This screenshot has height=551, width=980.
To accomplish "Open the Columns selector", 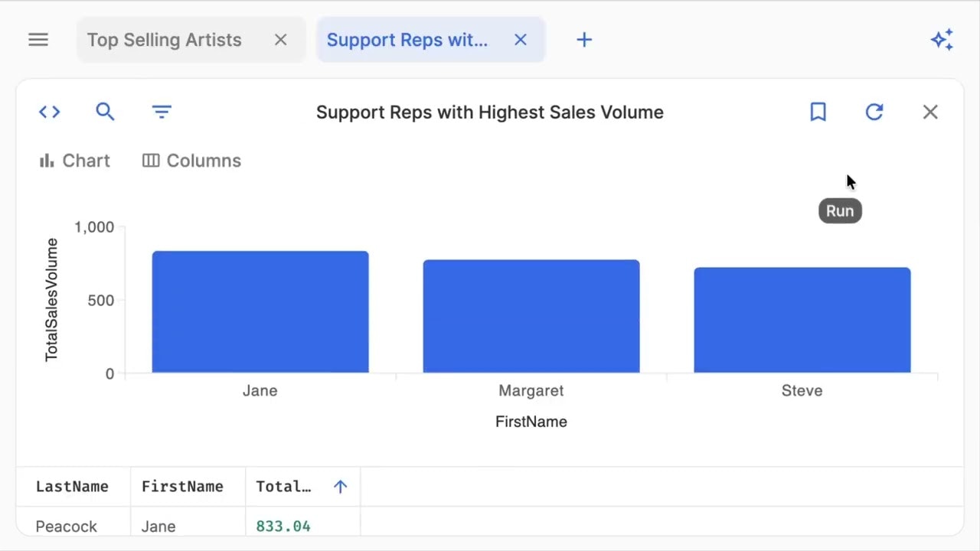I will [x=192, y=161].
